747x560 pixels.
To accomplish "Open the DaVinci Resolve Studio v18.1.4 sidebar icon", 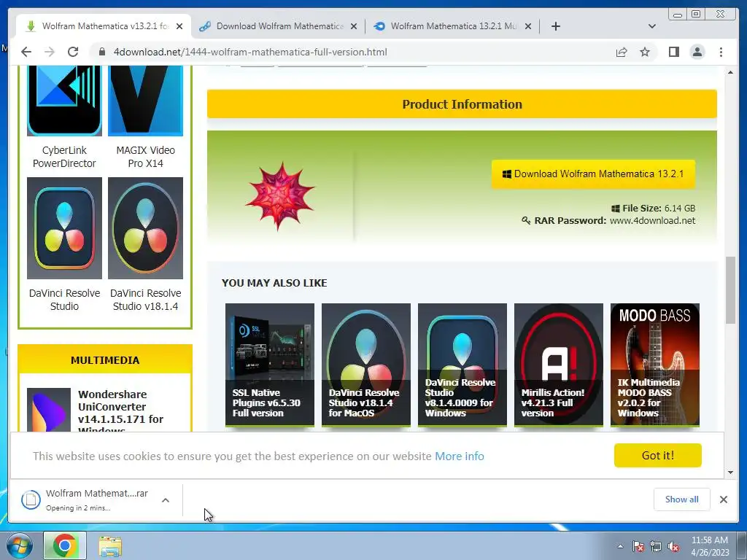I will coord(145,228).
